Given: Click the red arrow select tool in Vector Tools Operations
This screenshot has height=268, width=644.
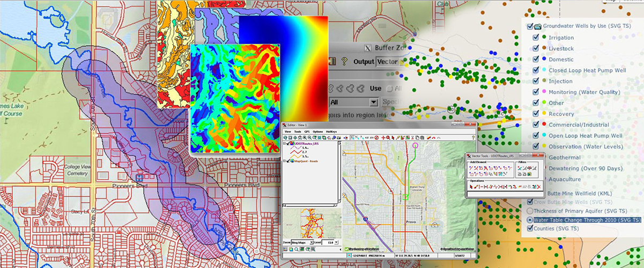Looking at the screenshot, I should pyautogui.click(x=471, y=187).
